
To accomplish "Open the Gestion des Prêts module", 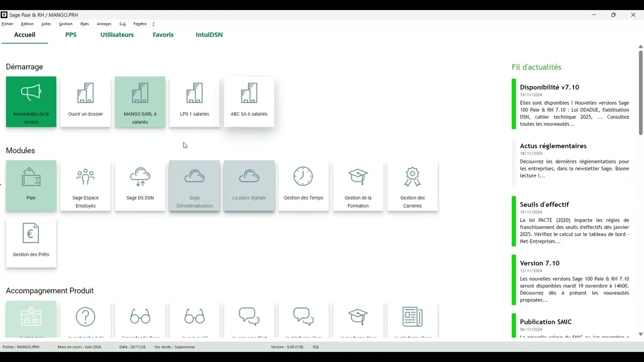I will [x=31, y=242].
